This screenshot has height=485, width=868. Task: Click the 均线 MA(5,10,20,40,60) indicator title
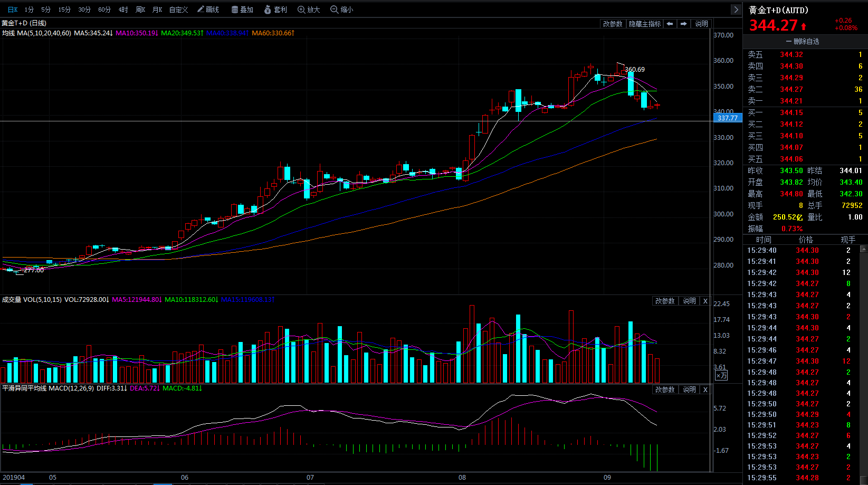36,33
